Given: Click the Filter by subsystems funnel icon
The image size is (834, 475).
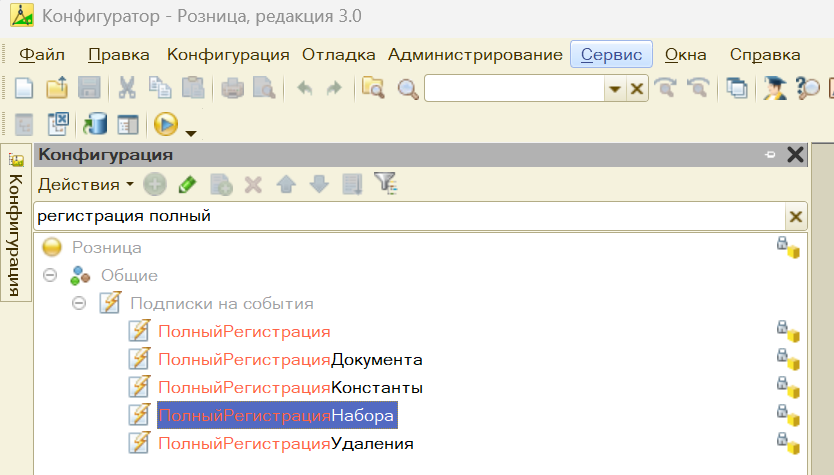Looking at the screenshot, I should coord(386,184).
